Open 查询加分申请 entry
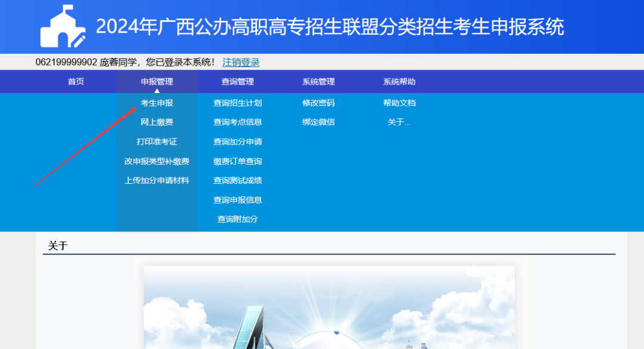This screenshot has width=644, height=349. 237,141
